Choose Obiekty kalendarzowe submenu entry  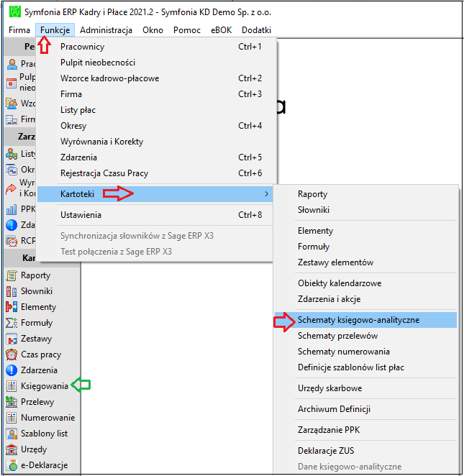coord(365,283)
